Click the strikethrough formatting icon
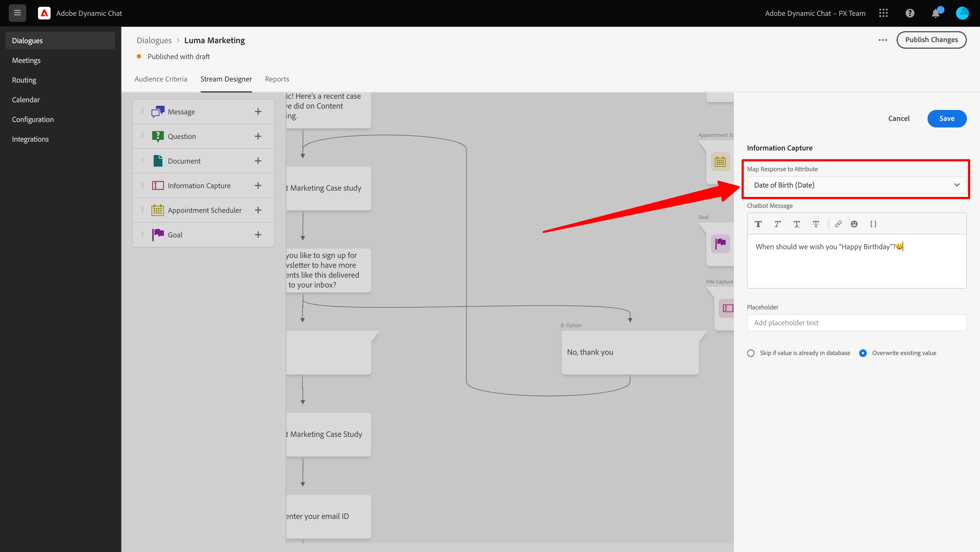The height and width of the screenshot is (552, 980). (x=816, y=224)
